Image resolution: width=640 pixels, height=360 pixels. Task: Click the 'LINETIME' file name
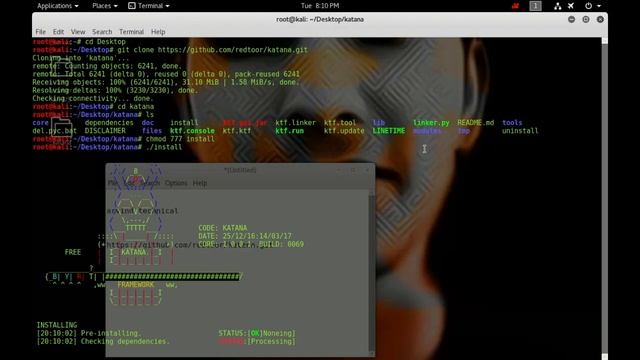click(389, 131)
